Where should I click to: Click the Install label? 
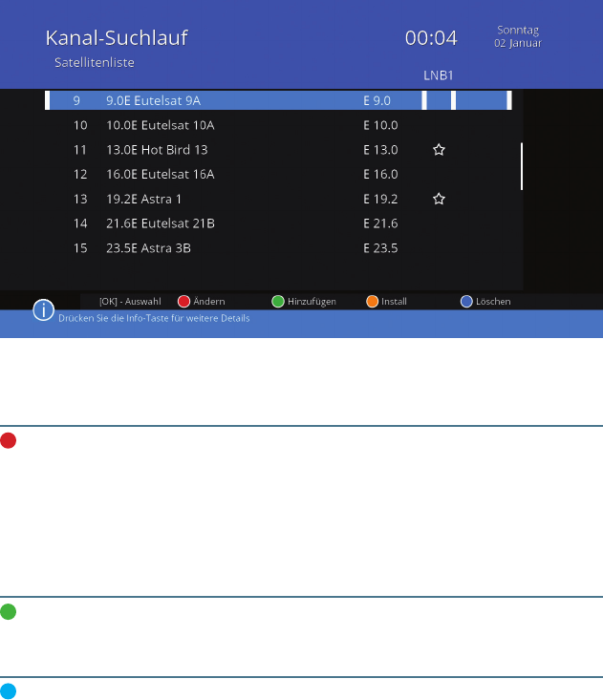pos(394,302)
